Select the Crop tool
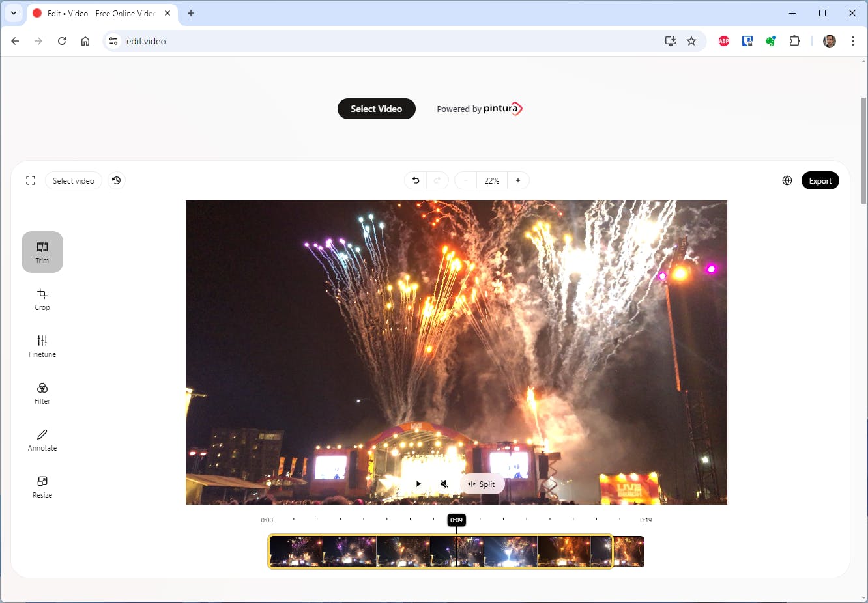This screenshot has width=868, height=603. coord(42,299)
